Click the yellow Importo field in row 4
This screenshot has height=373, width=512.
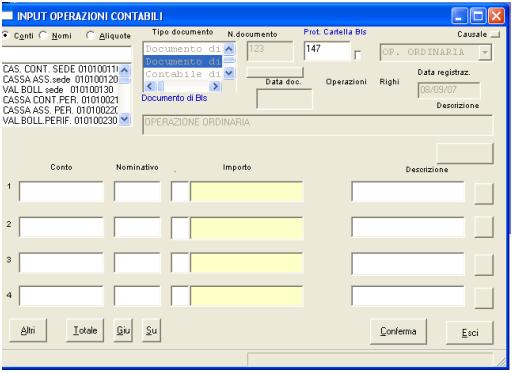tap(247, 296)
